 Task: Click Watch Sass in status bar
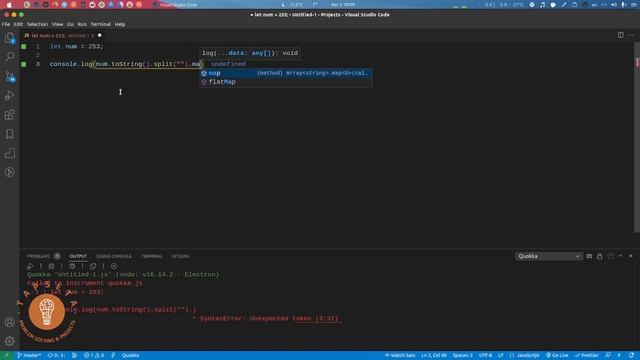pos(400,356)
